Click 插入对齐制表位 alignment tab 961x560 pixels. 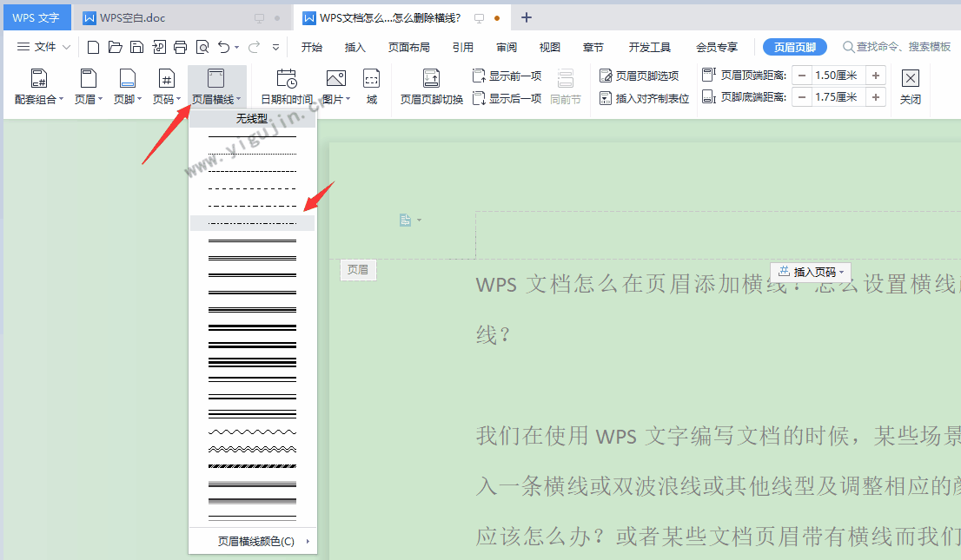point(644,98)
